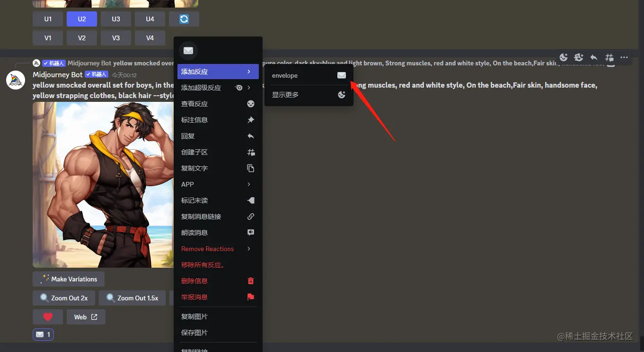This screenshot has width=644, height=352.
Task: Expand the 添加反应 submenu entry
Action: pyautogui.click(x=218, y=72)
